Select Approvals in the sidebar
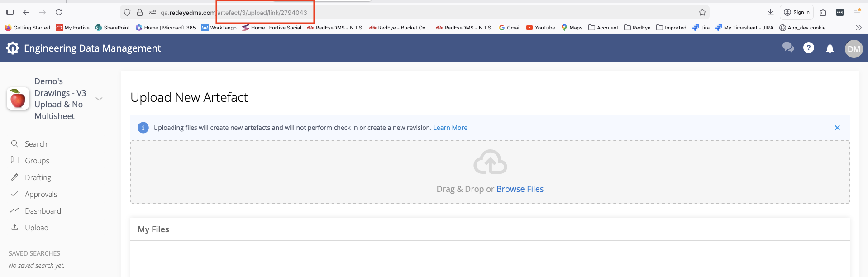The width and height of the screenshot is (868, 277). 41,194
